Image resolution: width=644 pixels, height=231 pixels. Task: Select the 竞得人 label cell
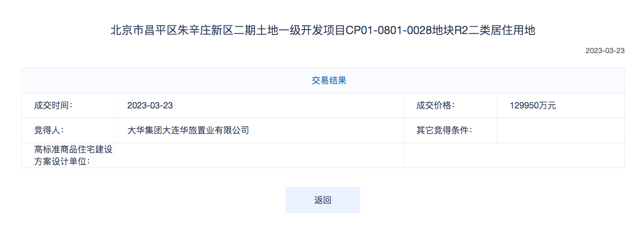[68, 130]
